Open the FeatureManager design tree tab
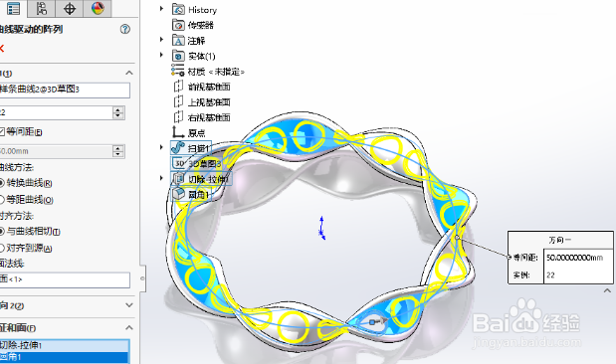The height and width of the screenshot is (364, 616). point(13,9)
